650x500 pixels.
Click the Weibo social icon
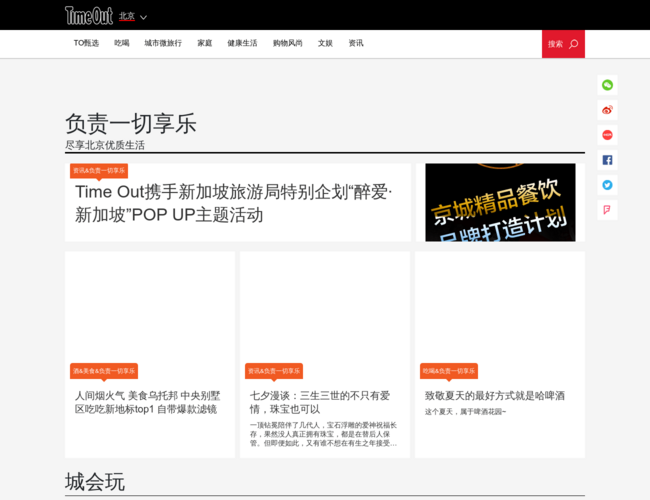[607, 110]
